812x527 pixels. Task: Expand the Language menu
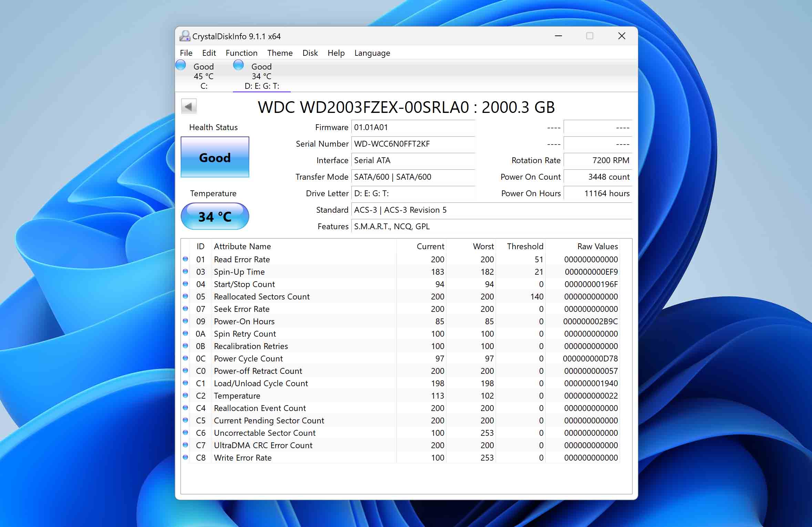(372, 53)
